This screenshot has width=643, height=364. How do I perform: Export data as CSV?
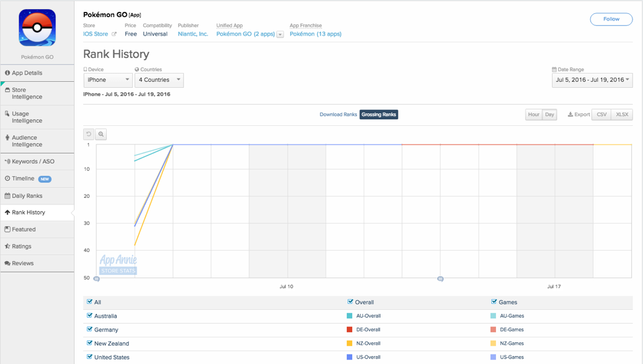(601, 114)
